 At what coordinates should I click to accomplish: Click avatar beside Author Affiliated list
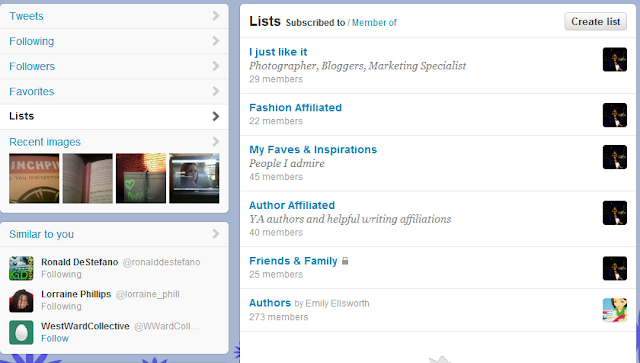pos(615,213)
